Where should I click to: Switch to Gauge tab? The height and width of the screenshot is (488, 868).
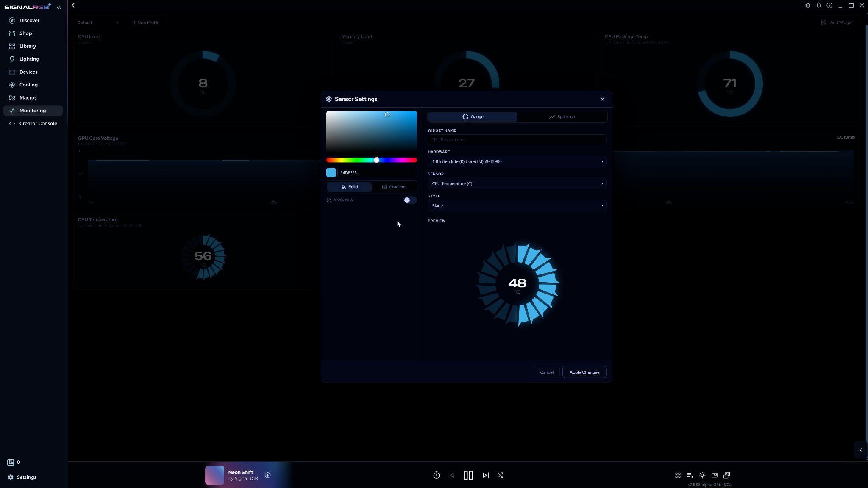(x=473, y=117)
